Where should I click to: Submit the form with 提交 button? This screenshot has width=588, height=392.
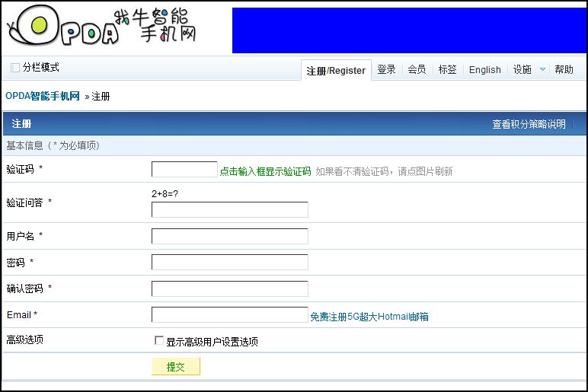click(176, 367)
